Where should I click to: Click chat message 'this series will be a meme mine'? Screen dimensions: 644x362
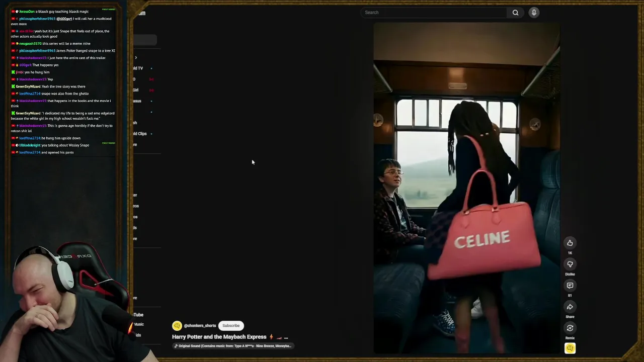point(66,44)
